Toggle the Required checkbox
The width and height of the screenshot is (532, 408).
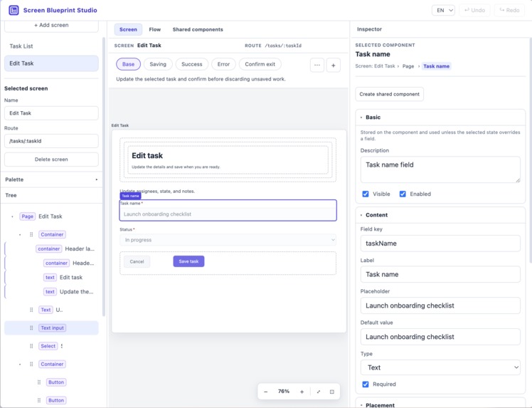pyautogui.click(x=366, y=385)
